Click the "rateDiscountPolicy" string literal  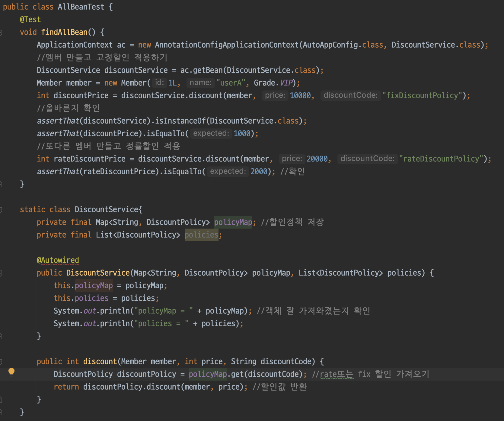[x=441, y=159]
